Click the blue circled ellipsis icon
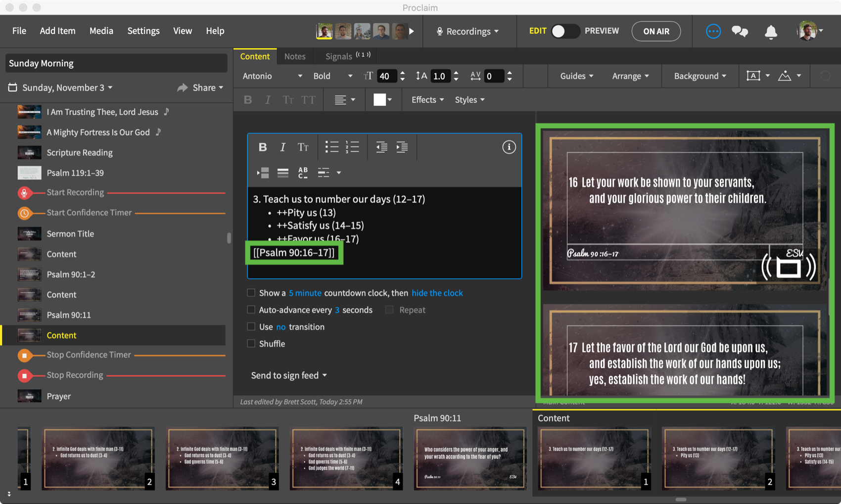This screenshot has height=504, width=841. tap(713, 31)
